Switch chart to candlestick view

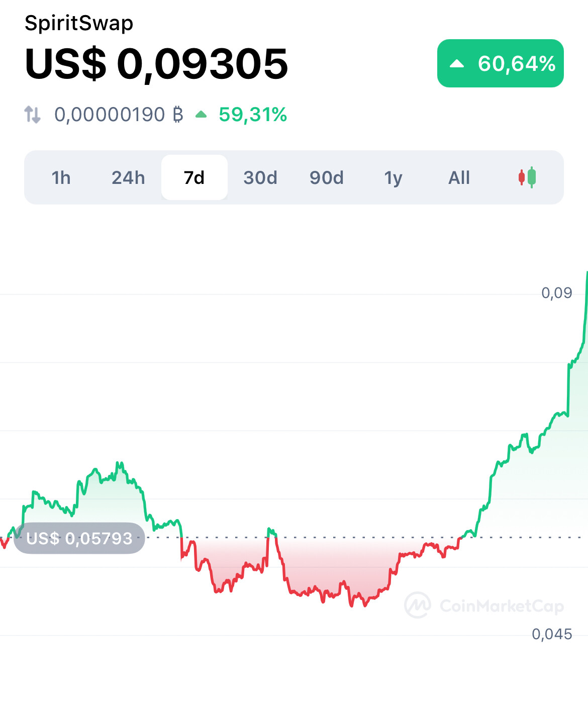[x=527, y=177]
